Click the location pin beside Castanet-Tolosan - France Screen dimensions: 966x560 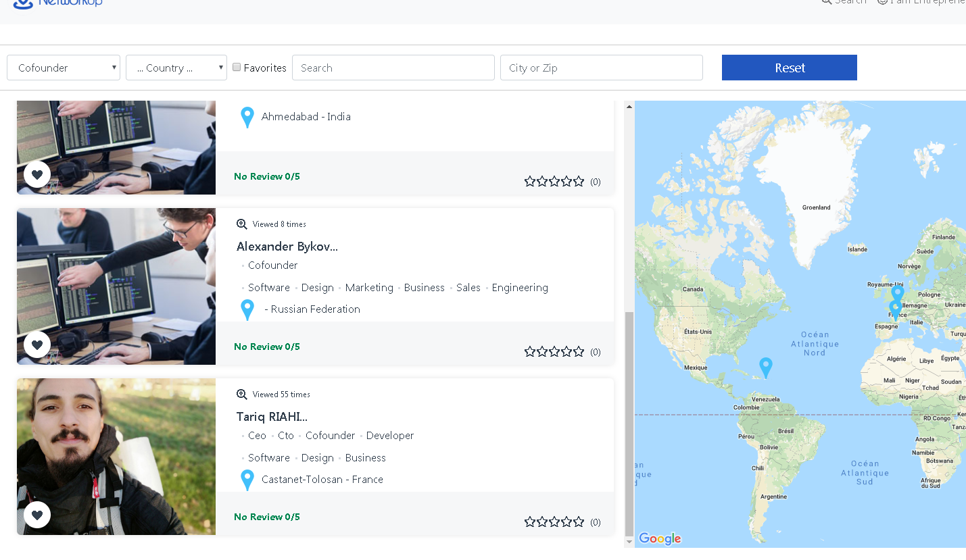247,480
